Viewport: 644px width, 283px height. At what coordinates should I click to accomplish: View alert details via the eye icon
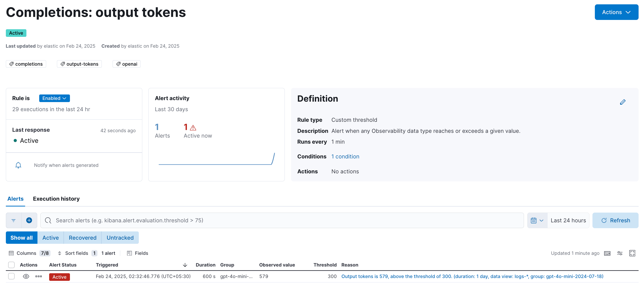[x=26, y=276]
